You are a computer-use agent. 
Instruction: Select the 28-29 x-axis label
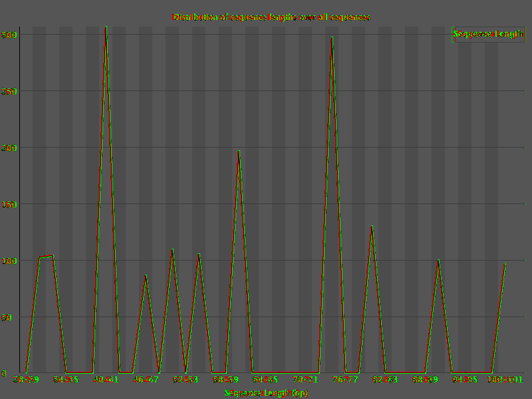tap(26, 379)
